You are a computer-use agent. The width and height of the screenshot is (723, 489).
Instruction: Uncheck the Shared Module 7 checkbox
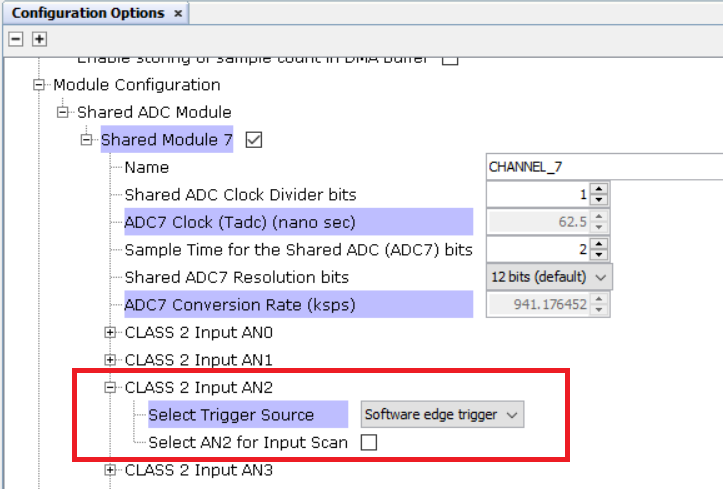point(253,140)
